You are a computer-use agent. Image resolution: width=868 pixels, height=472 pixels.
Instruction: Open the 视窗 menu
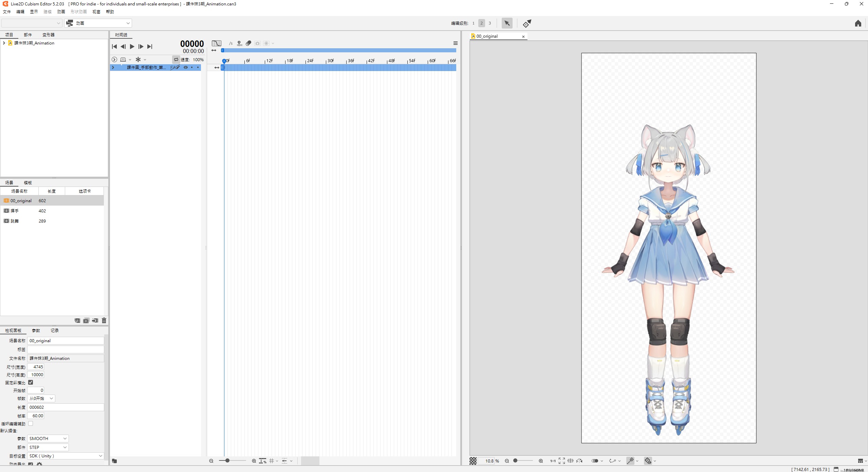point(96,12)
